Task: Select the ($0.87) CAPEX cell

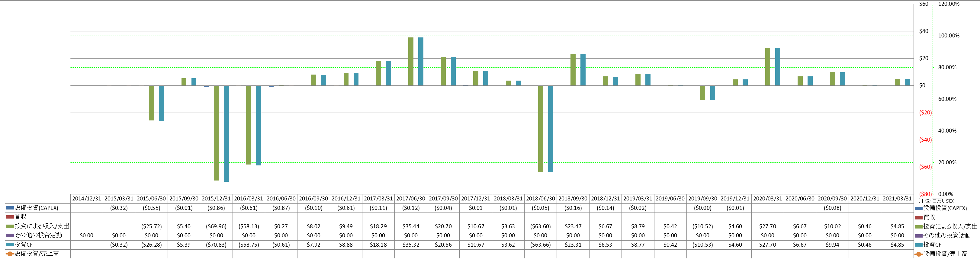Action: tap(281, 208)
